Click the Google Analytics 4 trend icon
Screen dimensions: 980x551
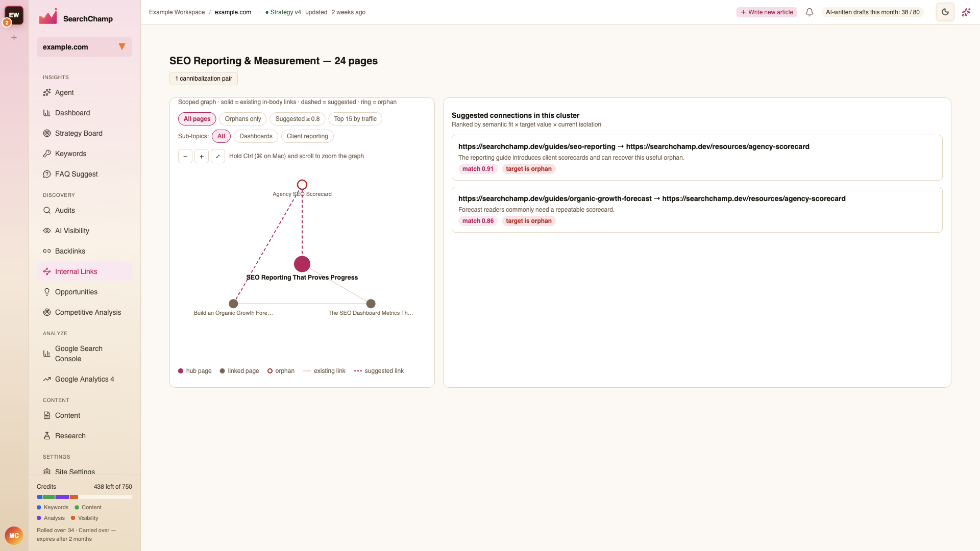[47, 379]
